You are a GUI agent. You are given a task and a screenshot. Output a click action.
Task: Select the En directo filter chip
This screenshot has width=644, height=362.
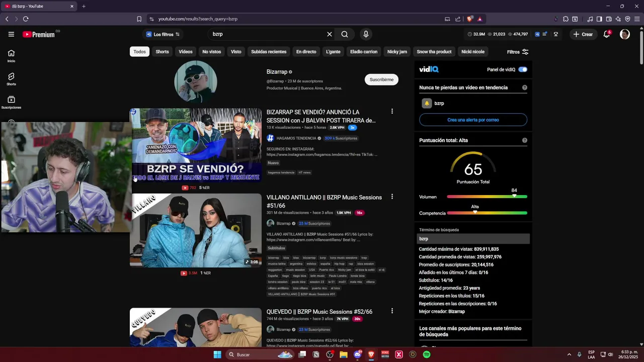coord(306,52)
